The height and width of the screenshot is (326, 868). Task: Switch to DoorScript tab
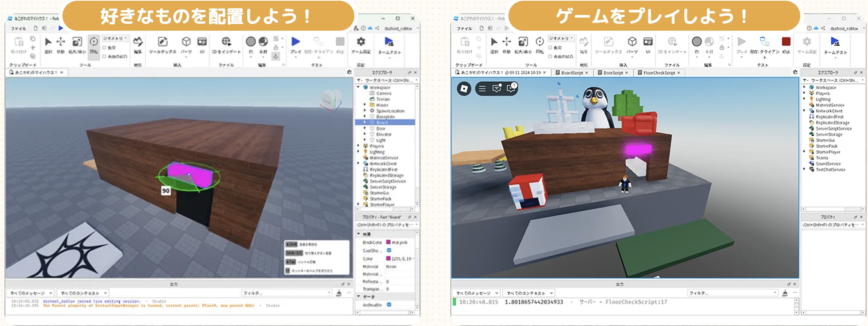pos(612,73)
